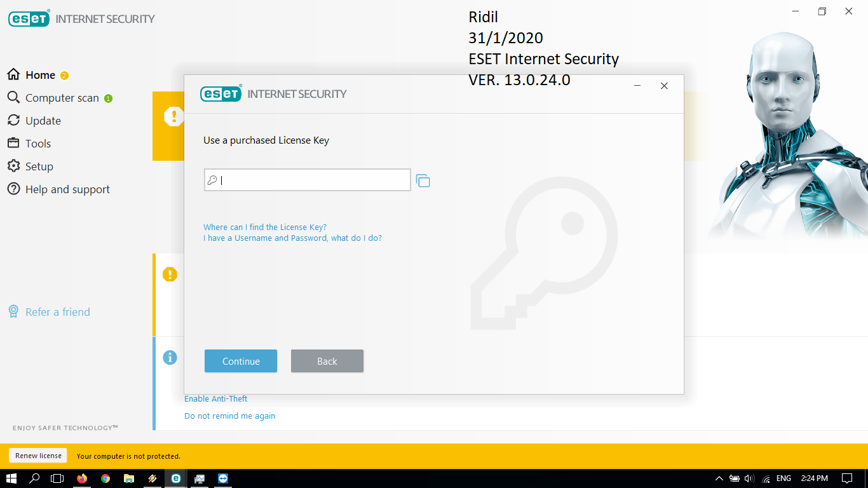Open the Windows Start menu
This screenshot has height=488, width=868.
click(11, 478)
